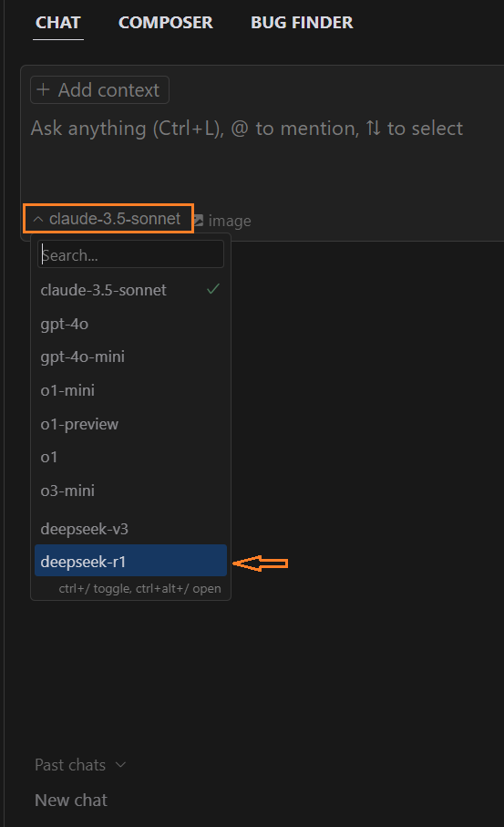This screenshot has height=827, width=504.
Task: Click the plus icon in Add context
Action: pyautogui.click(x=43, y=89)
